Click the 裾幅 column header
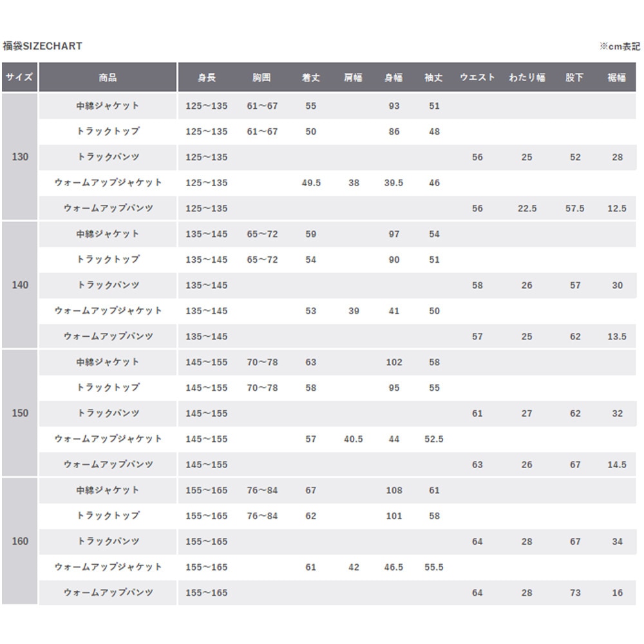 (617, 77)
